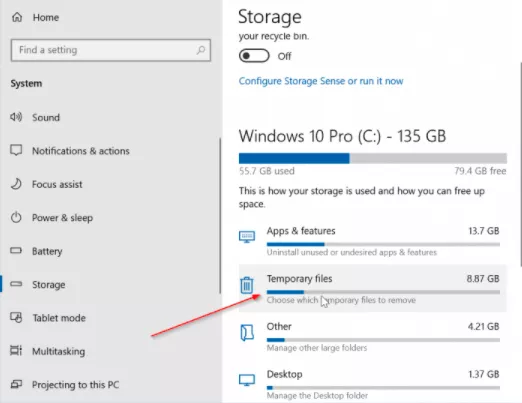Click Uninstall unused or undesired apps text
Screen dimensions: 522x403
352,252
